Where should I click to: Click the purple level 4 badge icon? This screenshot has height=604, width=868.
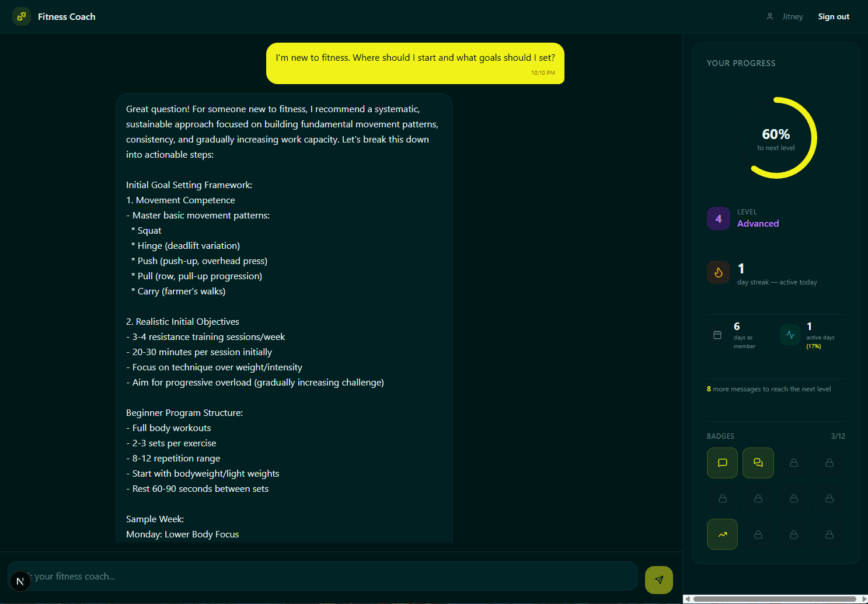[x=719, y=218]
